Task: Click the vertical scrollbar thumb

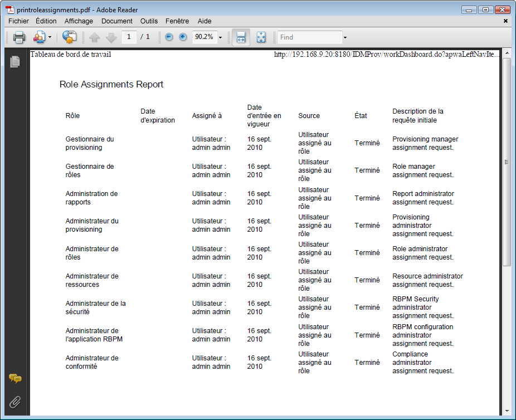Action: click(507, 162)
